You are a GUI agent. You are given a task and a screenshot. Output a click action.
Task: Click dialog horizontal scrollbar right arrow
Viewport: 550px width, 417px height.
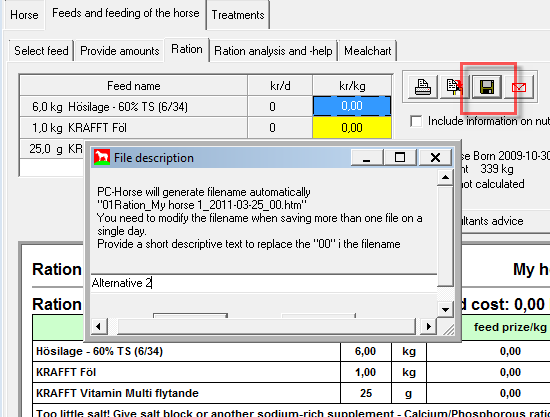[429, 327]
